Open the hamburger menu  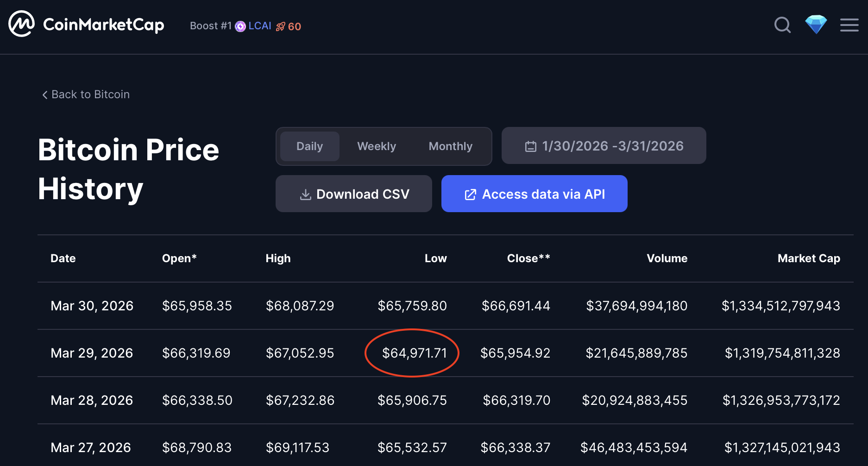[x=849, y=25]
